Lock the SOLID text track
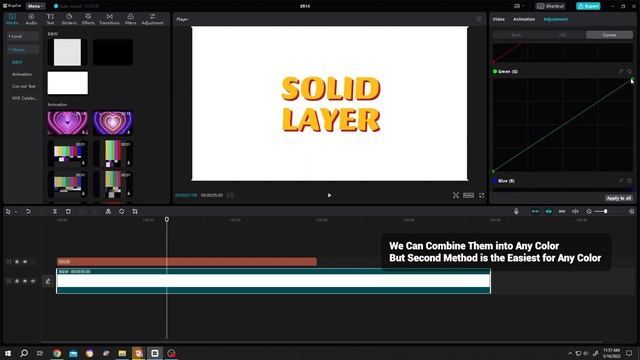Viewport: 640px width, 360px height. (x=17, y=262)
